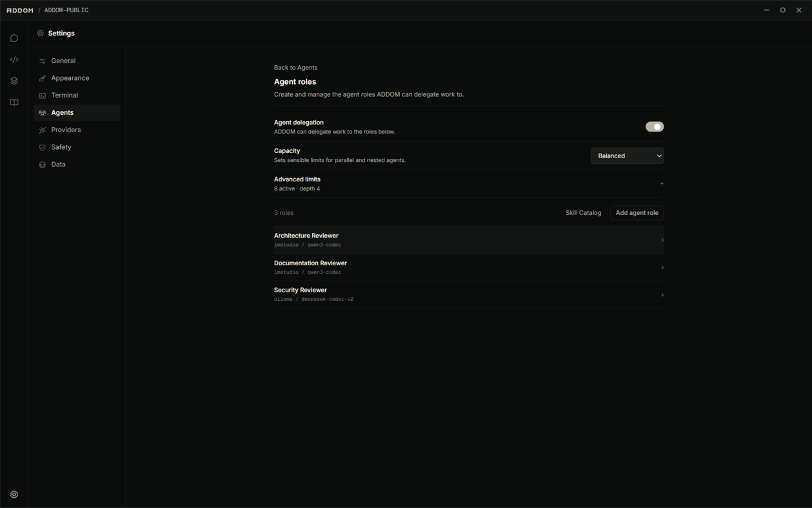
Task: Open the layers stack icon in left rail
Action: click(x=14, y=81)
